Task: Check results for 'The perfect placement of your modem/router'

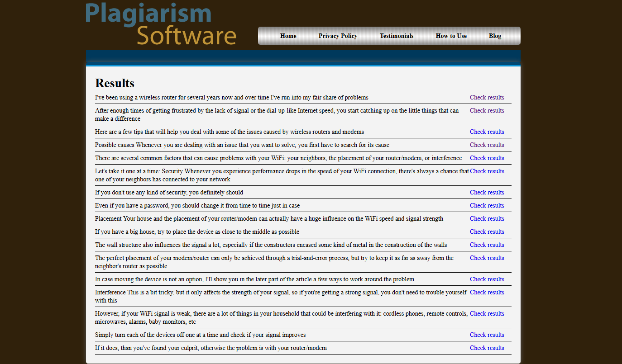Action: click(487, 258)
